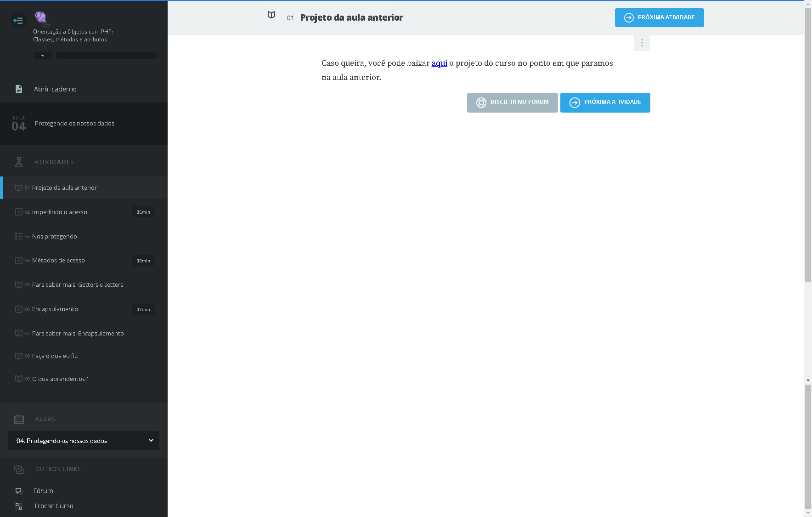This screenshot has width=812, height=517.
Task: Click the Fórum chat icon
Action: click(19, 491)
